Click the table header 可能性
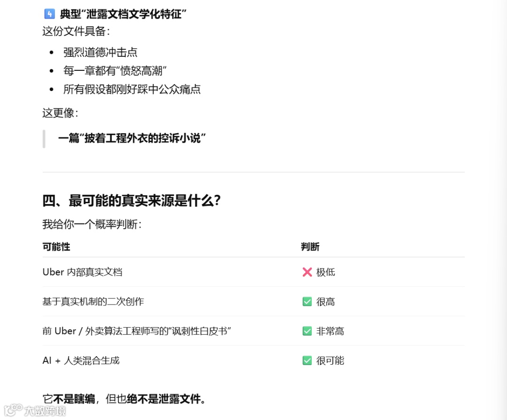Image resolution: width=507 pixels, height=420 pixels. click(x=56, y=247)
